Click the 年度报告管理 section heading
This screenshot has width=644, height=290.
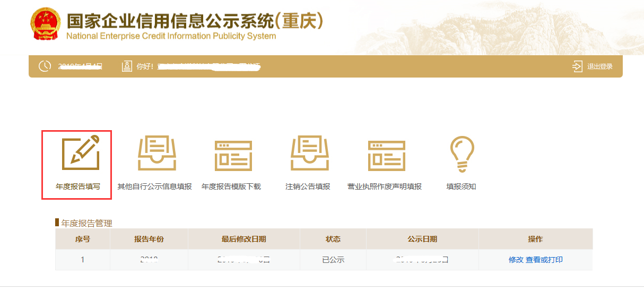coord(87,223)
